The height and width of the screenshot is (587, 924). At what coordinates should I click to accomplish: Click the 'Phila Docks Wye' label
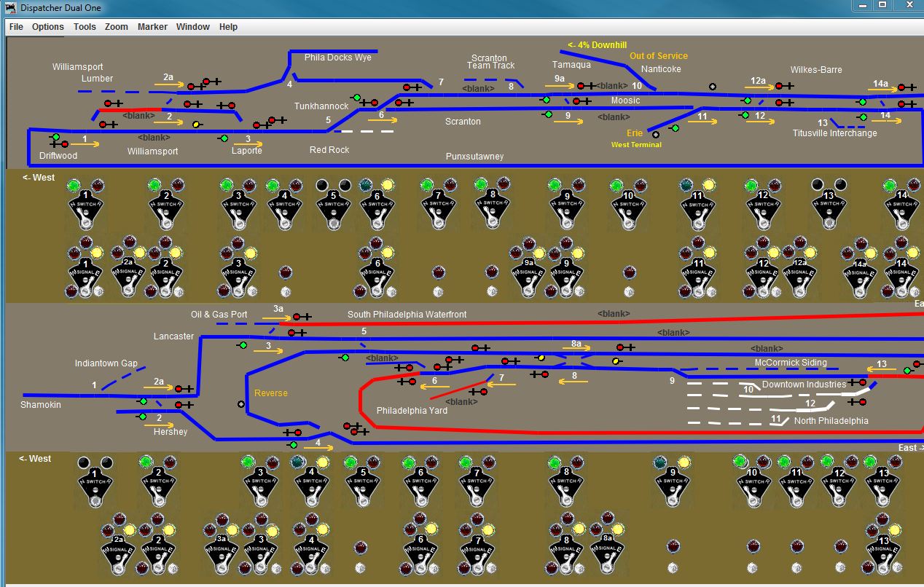[338, 58]
